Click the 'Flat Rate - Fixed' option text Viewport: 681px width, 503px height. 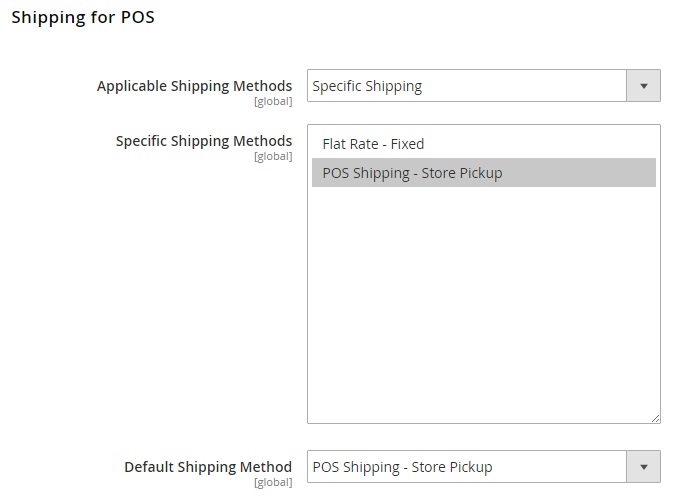[373, 144]
